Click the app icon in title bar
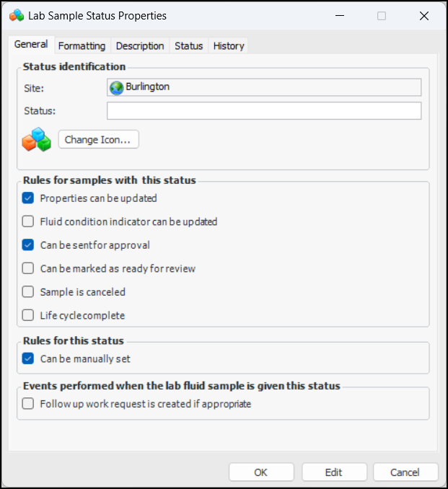 [15, 15]
